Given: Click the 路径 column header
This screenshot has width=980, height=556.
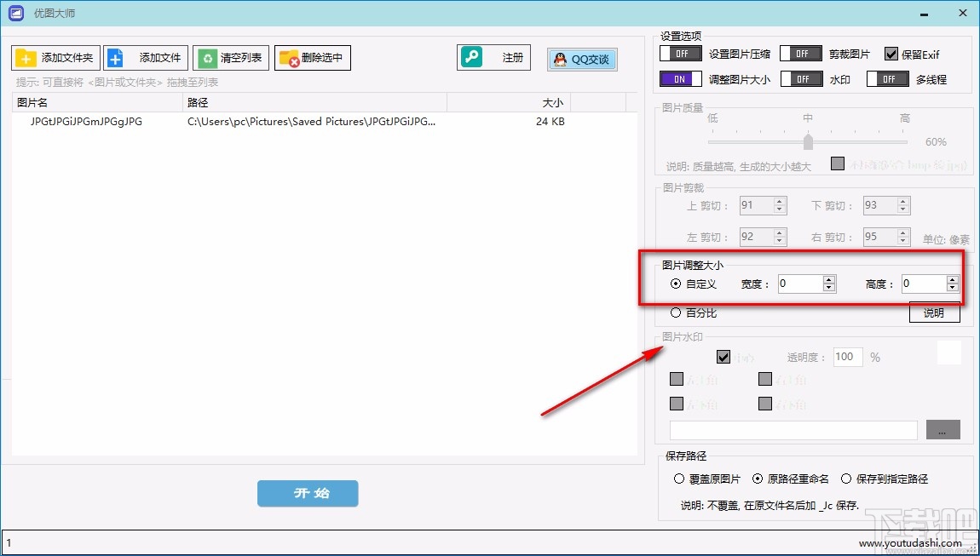Looking at the screenshot, I should tap(315, 102).
